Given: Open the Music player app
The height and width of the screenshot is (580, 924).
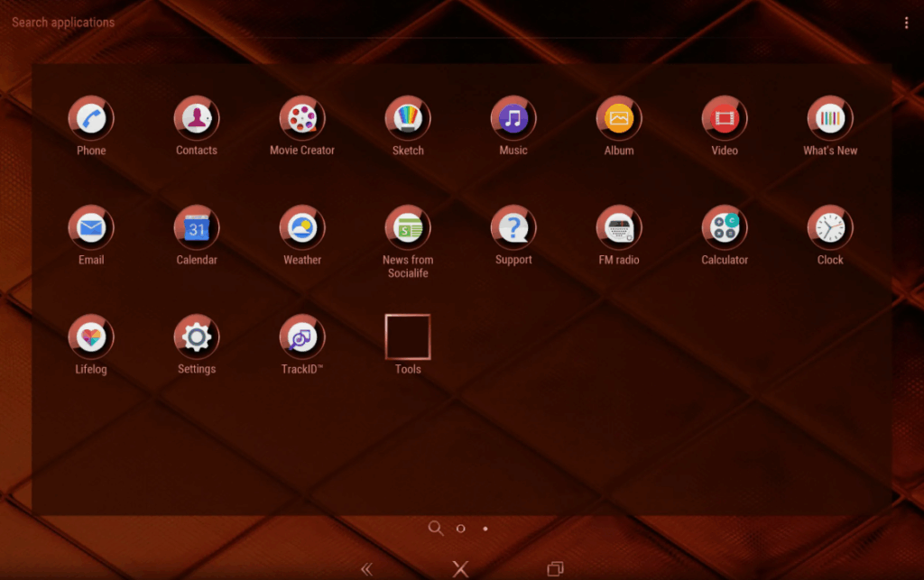Looking at the screenshot, I should tap(513, 119).
